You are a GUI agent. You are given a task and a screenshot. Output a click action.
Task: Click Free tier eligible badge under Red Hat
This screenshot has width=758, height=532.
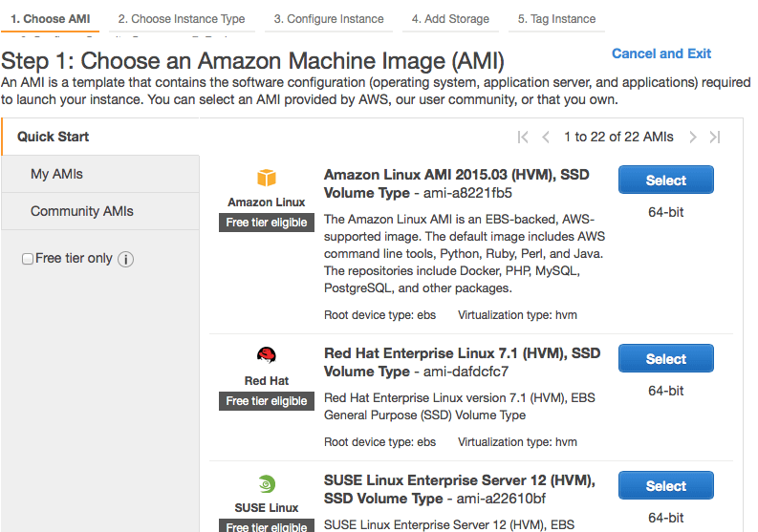point(267,401)
